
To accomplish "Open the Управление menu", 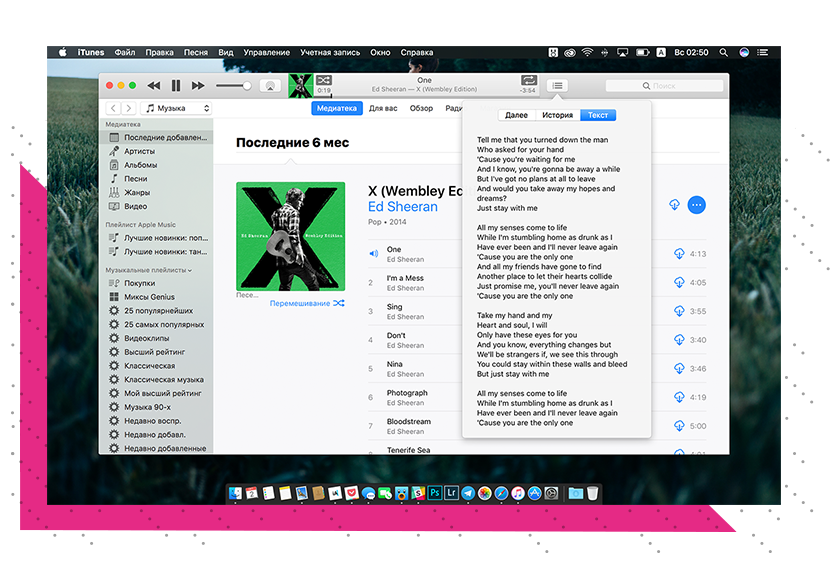I will click(x=267, y=52).
